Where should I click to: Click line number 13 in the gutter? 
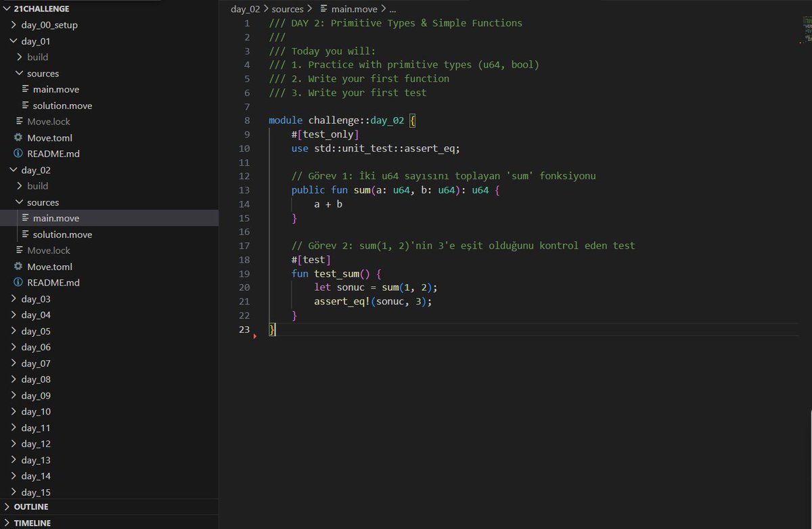pyautogui.click(x=244, y=191)
